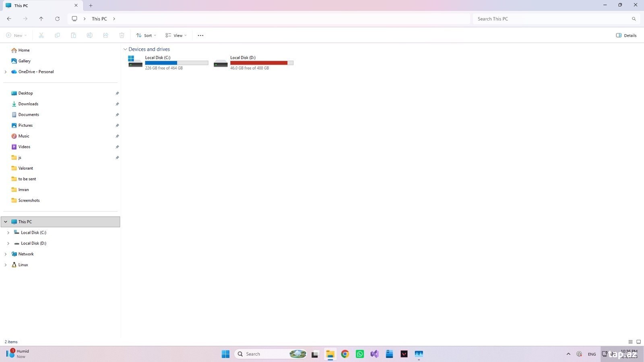Open the See more ellipsis menu
This screenshot has height=362, width=644.
click(200, 35)
